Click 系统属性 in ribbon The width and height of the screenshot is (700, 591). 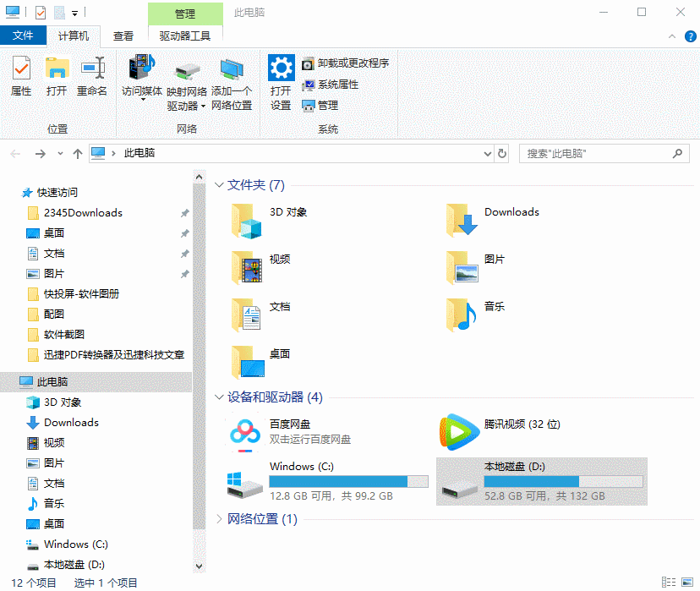[x=331, y=85]
